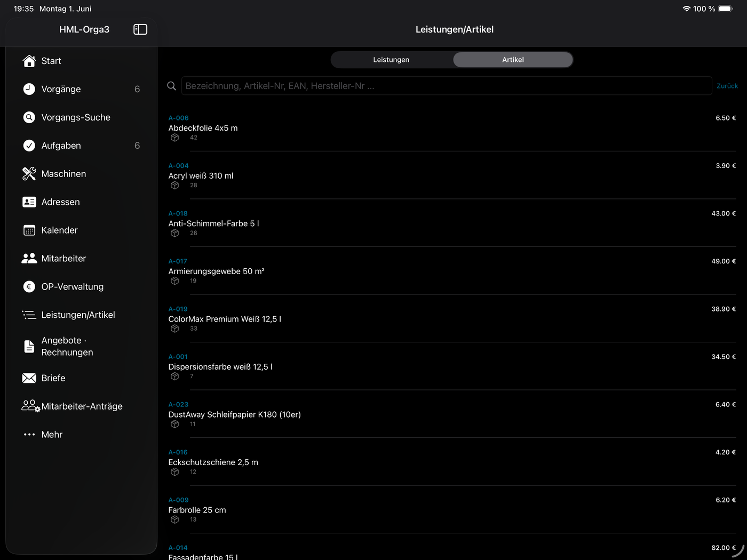Image resolution: width=747 pixels, height=560 pixels.
Task: Click stock box icon for Dispersionsfarbe weiß
Action: click(x=175, y=377)
